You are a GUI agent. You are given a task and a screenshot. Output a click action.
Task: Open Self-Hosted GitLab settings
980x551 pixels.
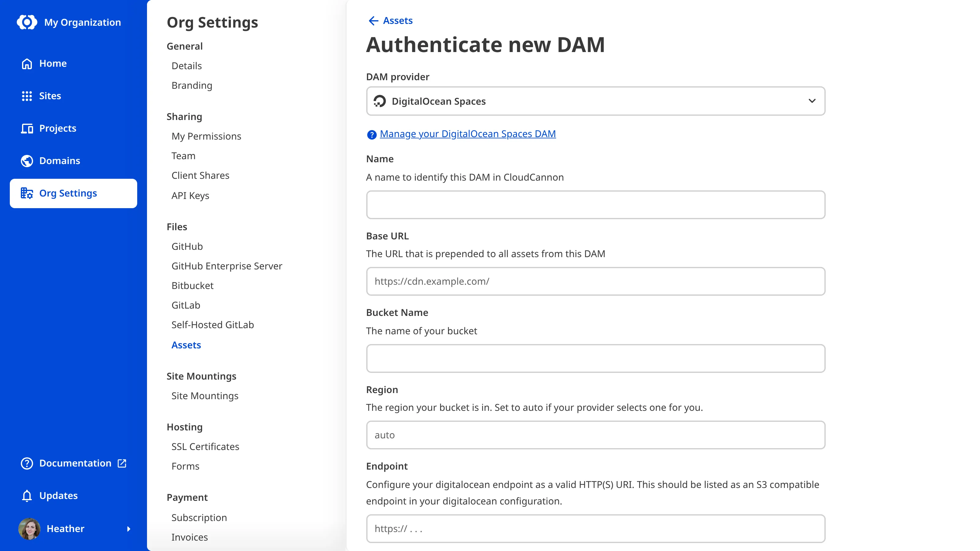click(x=213, y=325)
